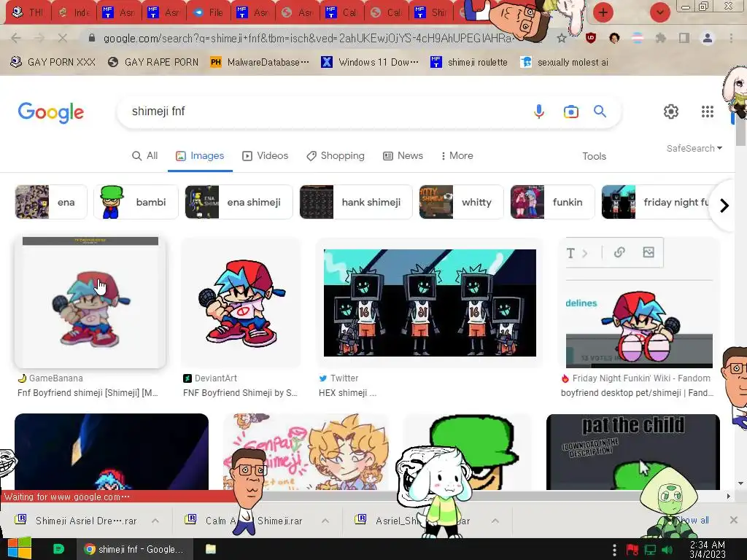
Task: Stop loading the page with the X button
Action: pos(63,38)
